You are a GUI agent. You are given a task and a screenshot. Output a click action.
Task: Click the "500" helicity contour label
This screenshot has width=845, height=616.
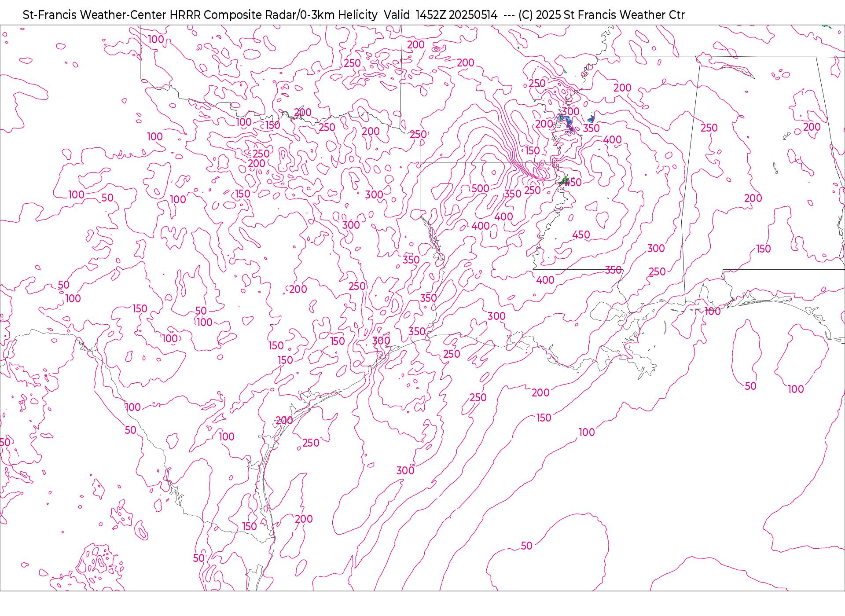tap(480, 189)
